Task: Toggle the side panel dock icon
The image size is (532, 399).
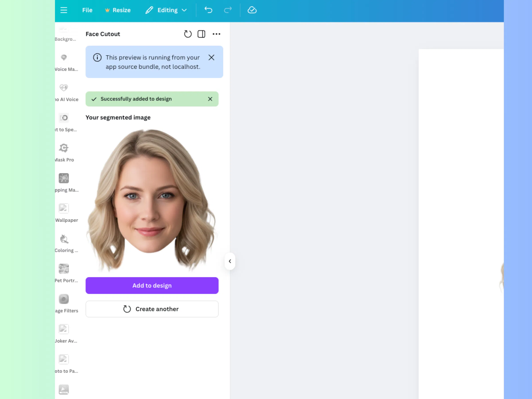Action: click(201, 34)
